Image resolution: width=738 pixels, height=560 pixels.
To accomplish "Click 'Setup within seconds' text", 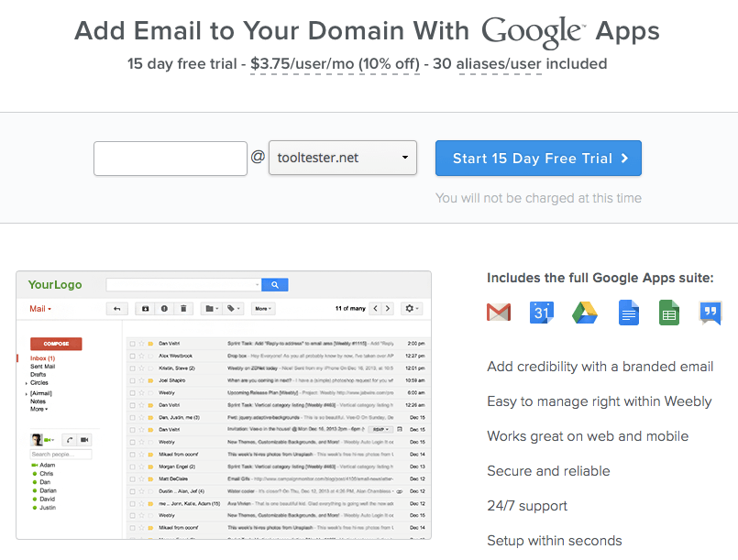I will click(x=555, y=541).
